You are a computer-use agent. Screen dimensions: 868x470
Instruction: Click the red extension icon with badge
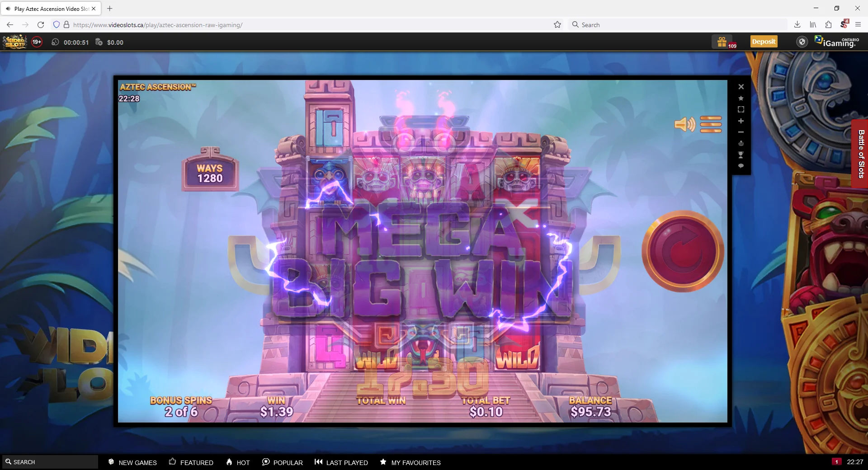[x=844, y=24]
